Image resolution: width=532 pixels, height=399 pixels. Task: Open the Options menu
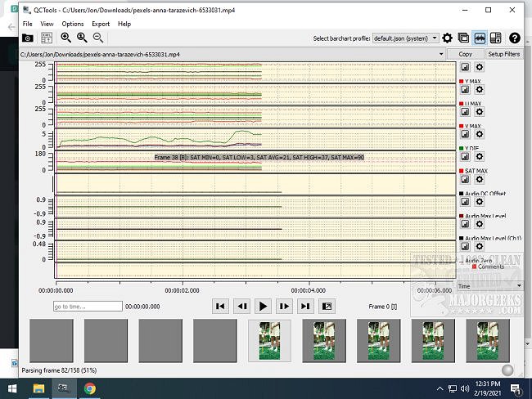pyautogui.click(x=72, y=24)
